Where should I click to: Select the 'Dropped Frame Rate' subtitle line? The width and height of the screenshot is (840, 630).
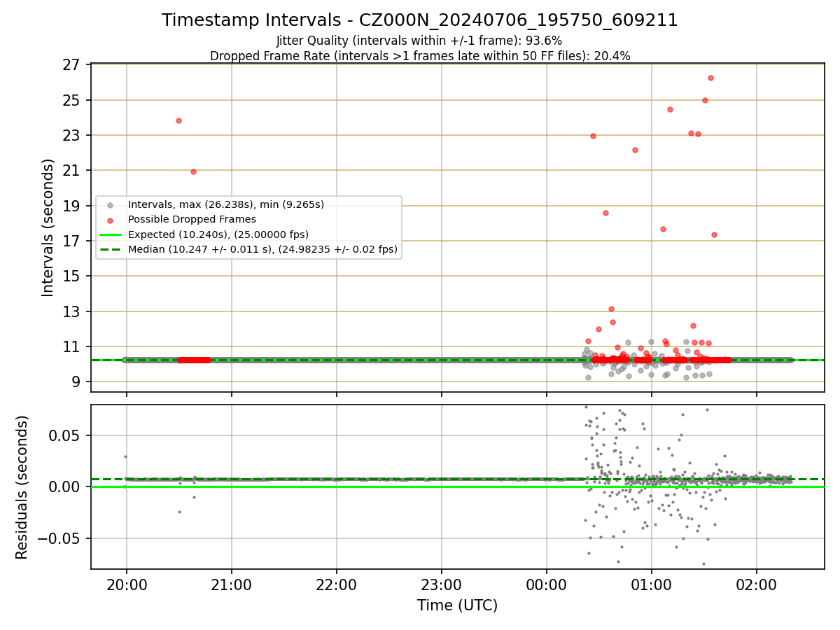point(420,56)
